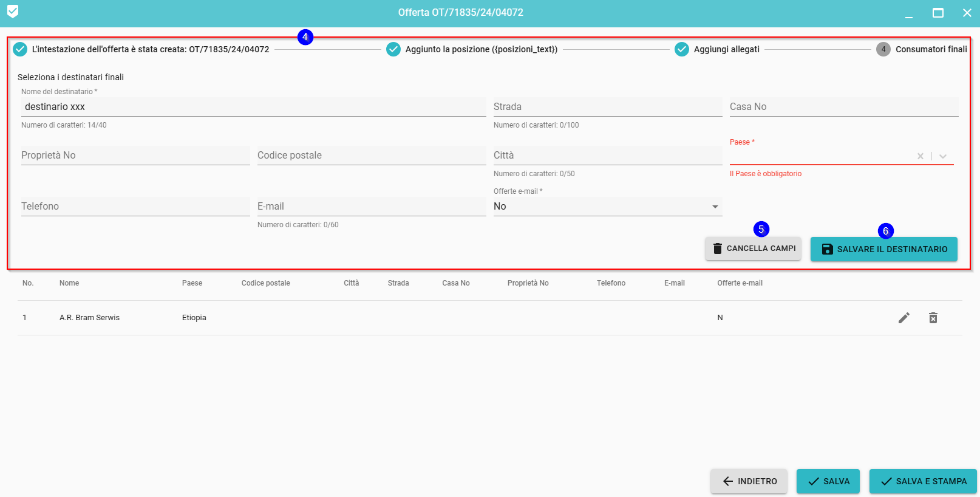Maximize the Offerta window

937,13
